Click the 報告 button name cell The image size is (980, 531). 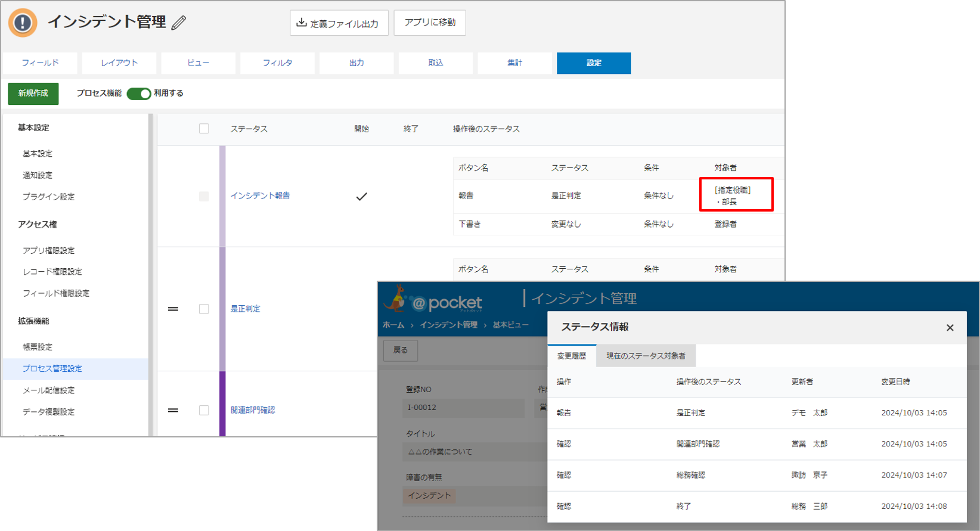point(466,195)
